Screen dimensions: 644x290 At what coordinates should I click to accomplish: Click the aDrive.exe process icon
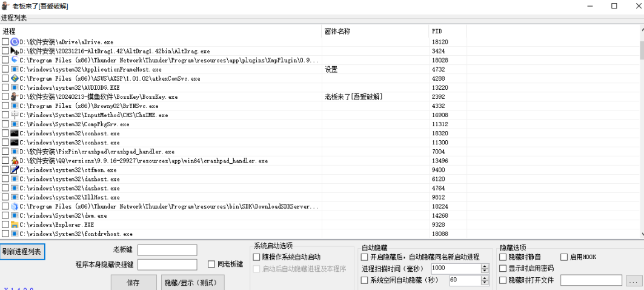pos(15,42)
